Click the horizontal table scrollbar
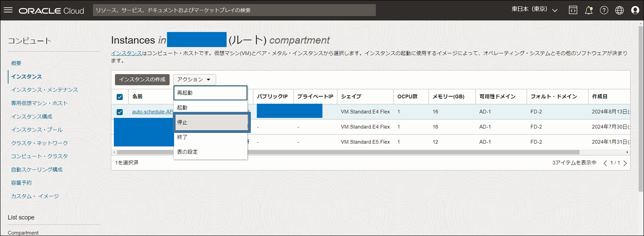The image size is (644, 236). pos(400,152)
